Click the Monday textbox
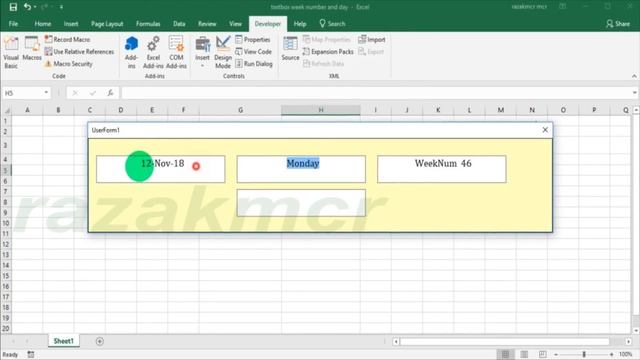Viewport: 640px width, 360px height. pyautogui.click(x=301, y=169)
